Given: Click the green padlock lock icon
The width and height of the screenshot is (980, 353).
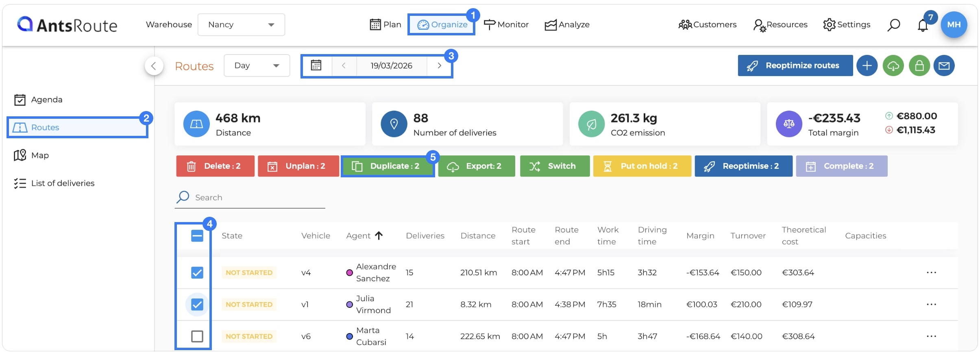Looking at the screenshot, I should pyautogui.click(x=919, y=65).
